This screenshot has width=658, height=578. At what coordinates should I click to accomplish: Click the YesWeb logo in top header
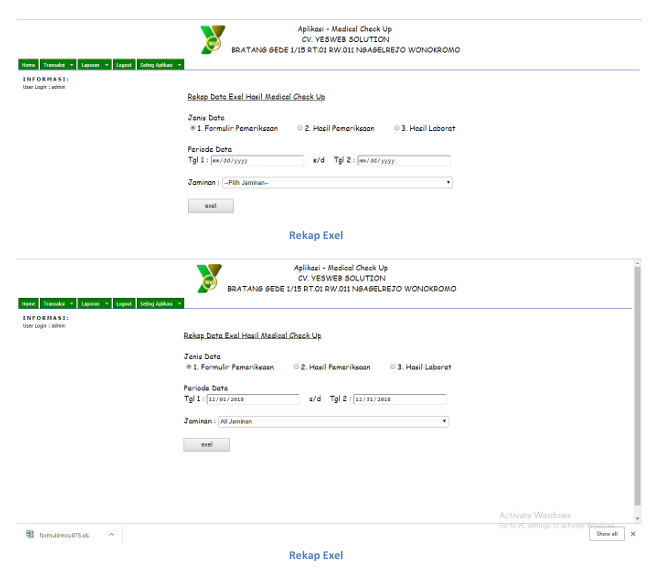tap(213, 39)
